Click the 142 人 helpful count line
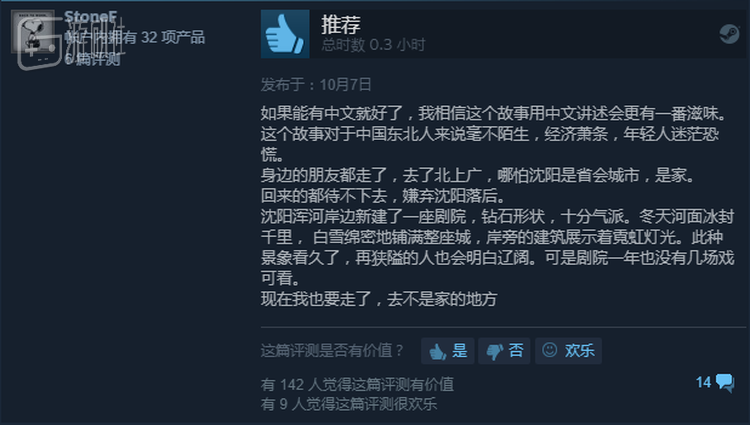The image size is (750, 425). coord(357,384)
